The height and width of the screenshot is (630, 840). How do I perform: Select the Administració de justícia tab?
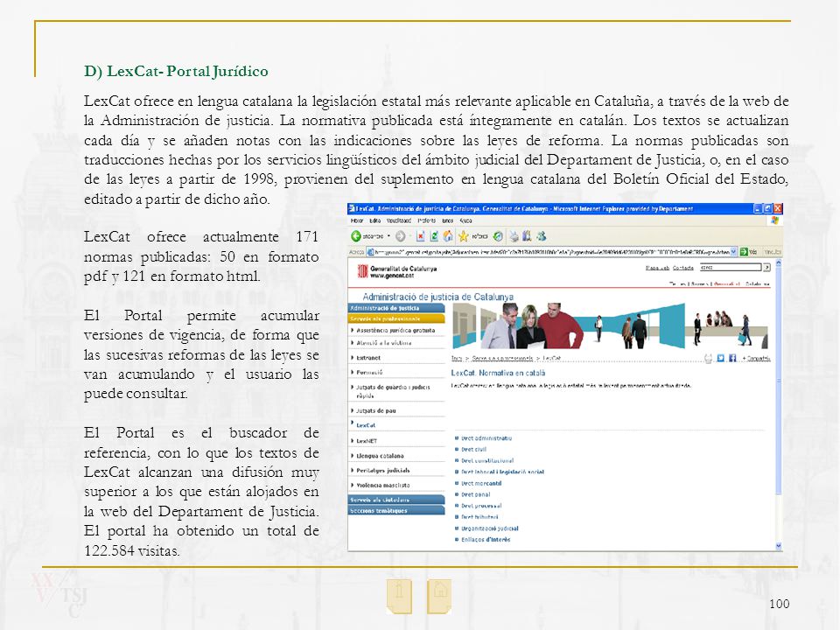click(x=396, y=308)
